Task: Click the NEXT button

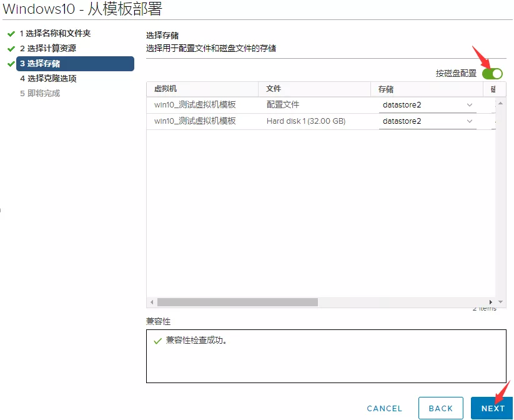Action: tap(492, 408)
